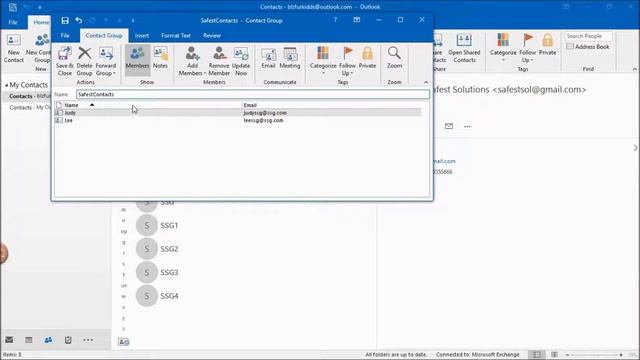This screenshot has height=360, width=640.
Task: Open the SSG4 contact
Action: tap(169, 296)
